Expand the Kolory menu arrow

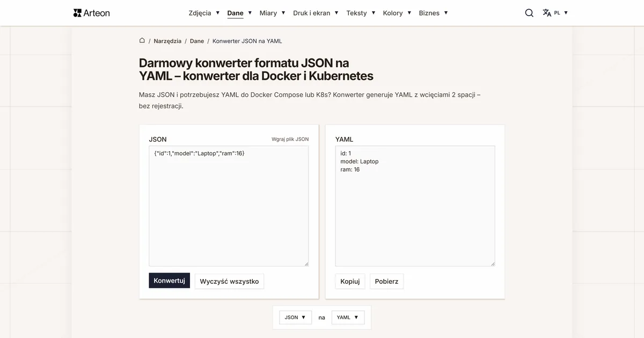pos(409,13)
